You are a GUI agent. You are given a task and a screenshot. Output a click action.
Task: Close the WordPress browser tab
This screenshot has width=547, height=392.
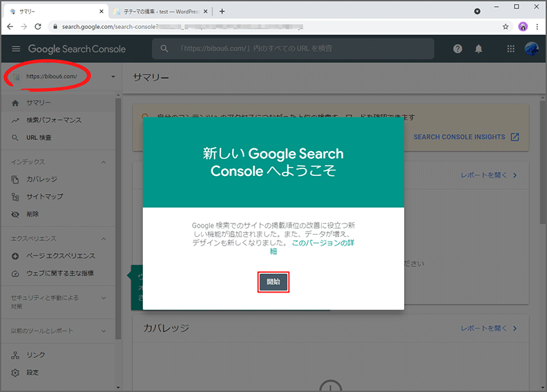click(206, 12)
